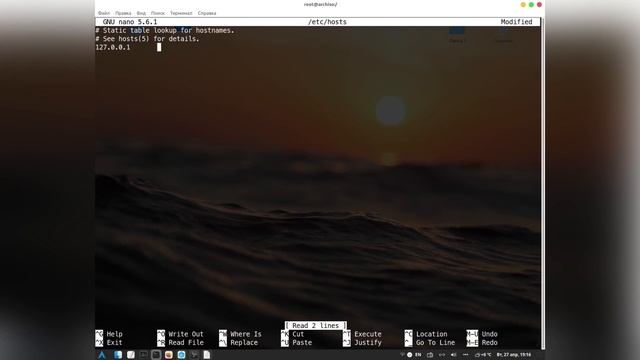
Task: Open the blank document icon in the taskbar
Action: point(207,355)
